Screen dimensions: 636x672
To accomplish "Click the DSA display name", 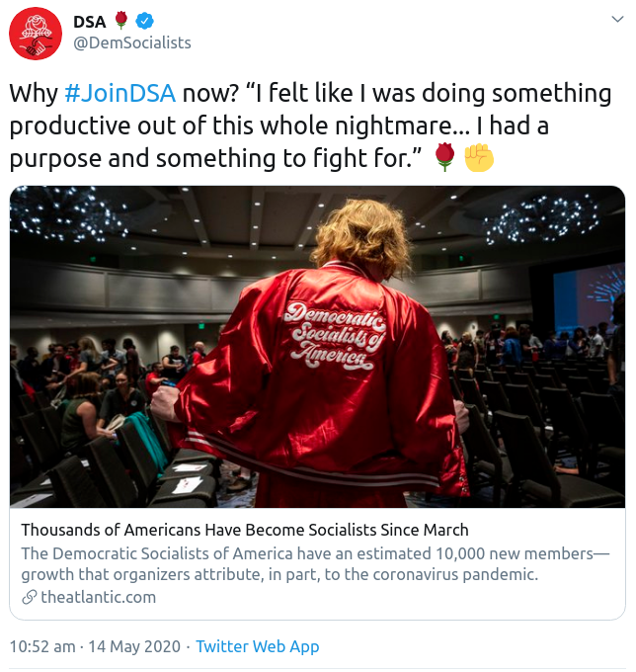I will pyautogui.click(x=90, y=22).
